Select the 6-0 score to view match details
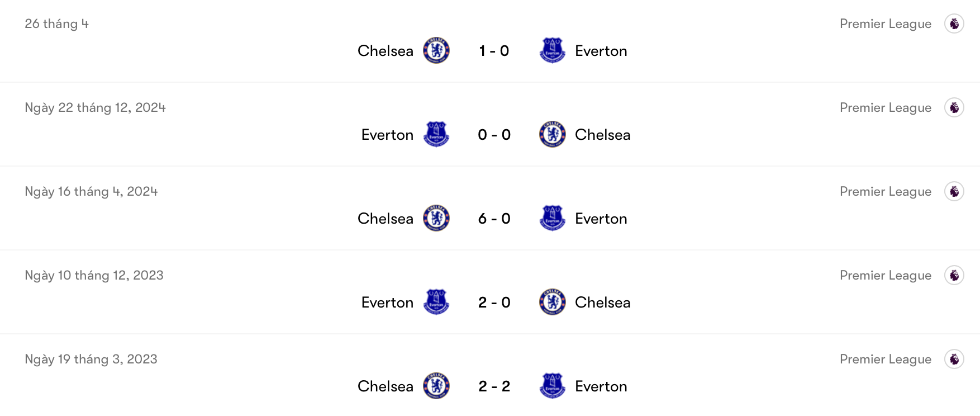 493,218
